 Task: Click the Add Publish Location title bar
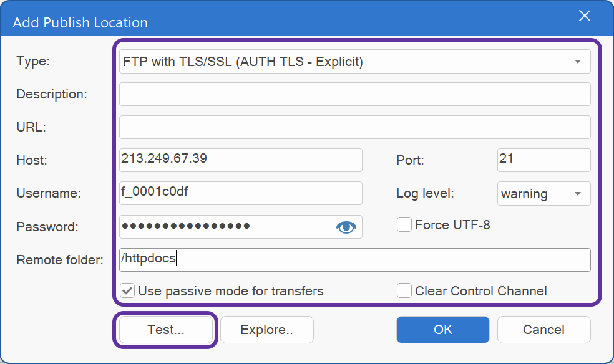[281, 22]
